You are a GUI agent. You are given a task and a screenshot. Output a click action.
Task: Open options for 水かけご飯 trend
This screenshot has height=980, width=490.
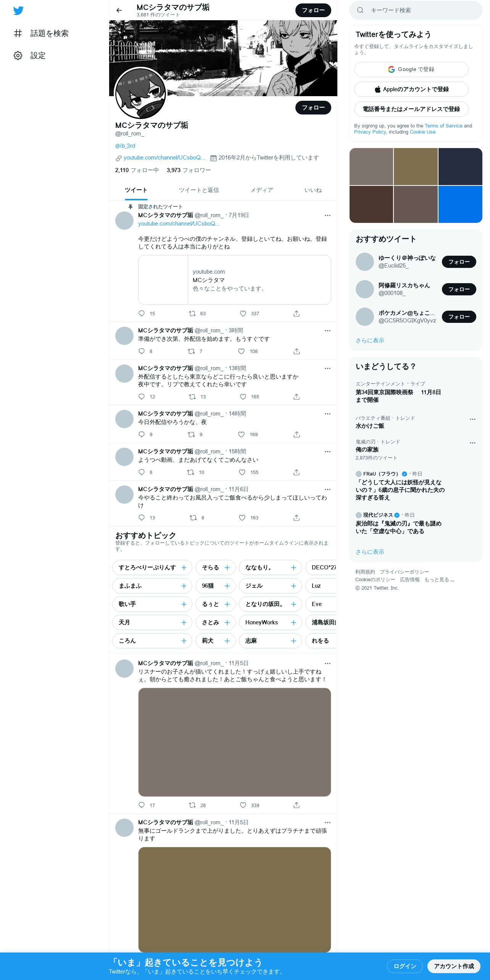click(x=472, y=419)
